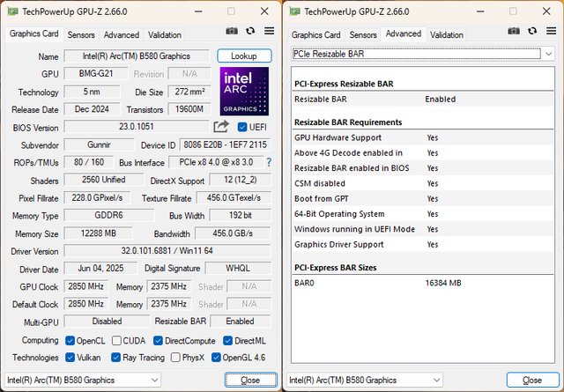Screen dimensions: 564x392
Task: Minimize the left GPU-Z window
Action: click(198, 11)
